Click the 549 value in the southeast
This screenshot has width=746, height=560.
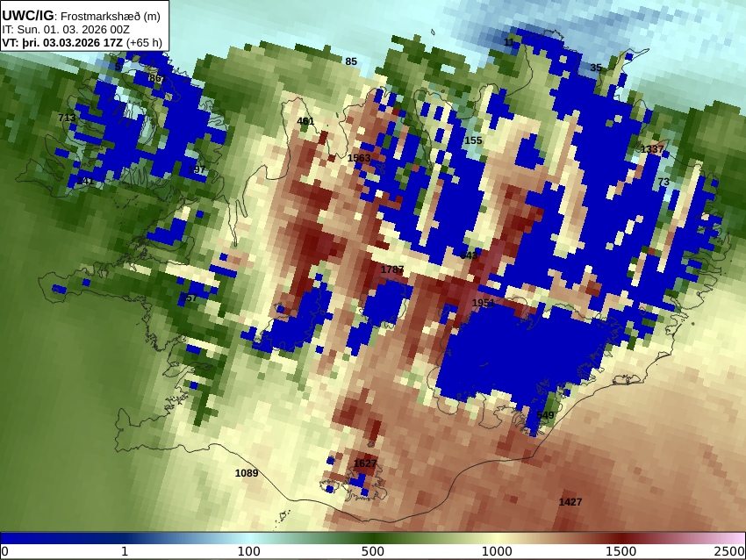tap(545, 415)
